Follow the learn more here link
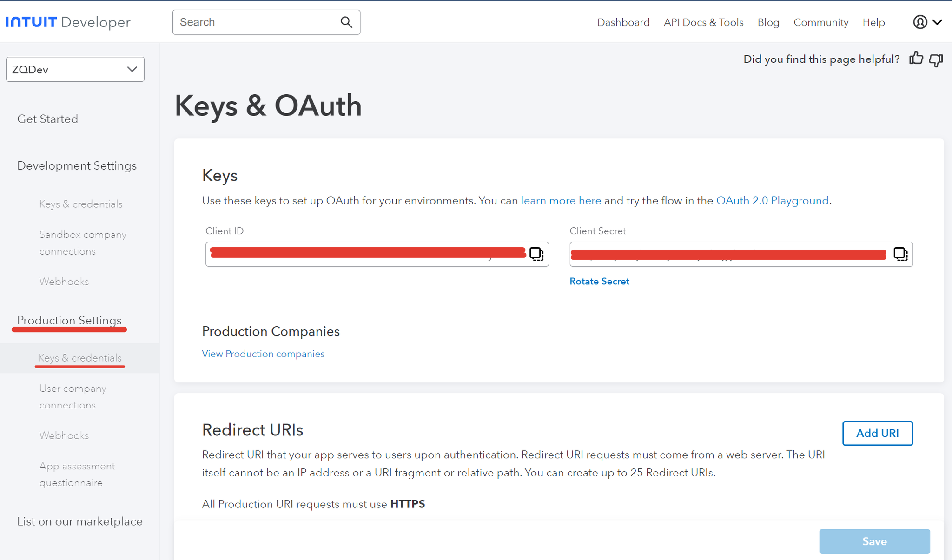Screen dimensions: 952x560 coord(561,200)
